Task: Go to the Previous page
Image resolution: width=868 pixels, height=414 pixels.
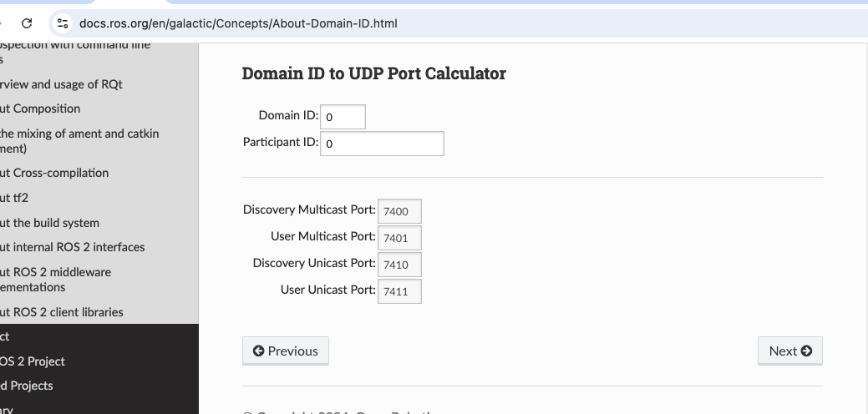Action: (x=285, y=351)
